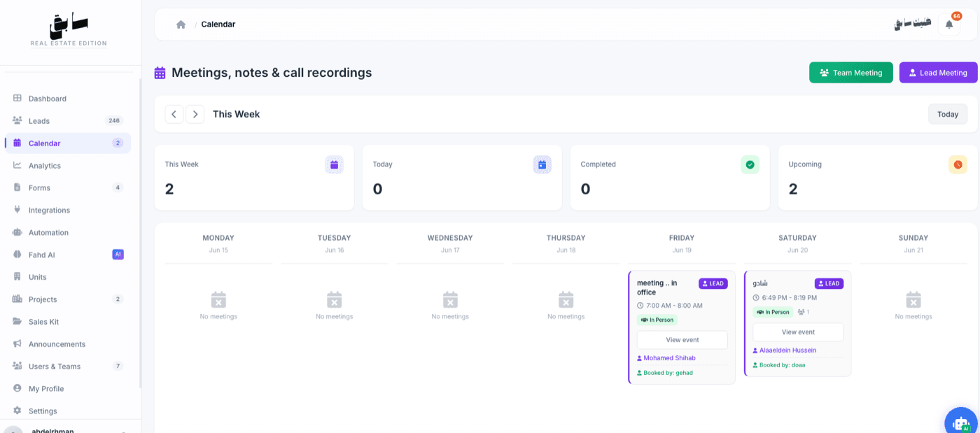Open the notifications bell
980x433 pixels.
click(x=949, y=24)
